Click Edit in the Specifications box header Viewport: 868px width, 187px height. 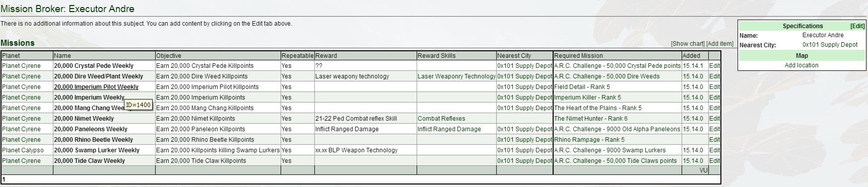857,26
